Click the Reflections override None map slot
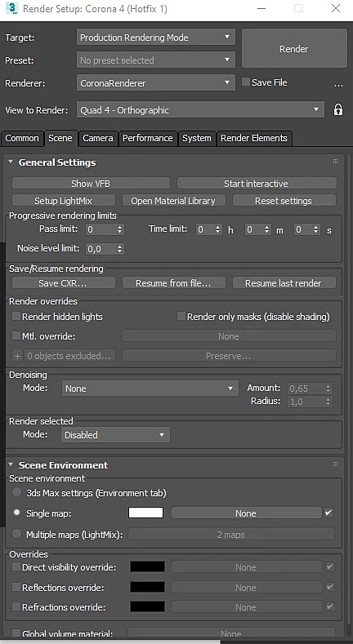Screen dimensions: 353x644 (x=246, y=588)
